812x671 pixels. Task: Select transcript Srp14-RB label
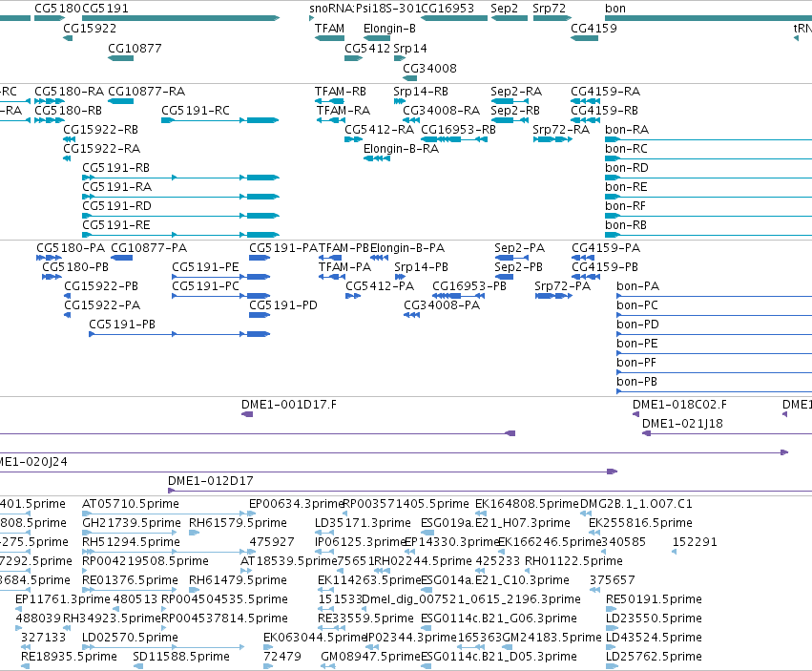coord(421,92)
